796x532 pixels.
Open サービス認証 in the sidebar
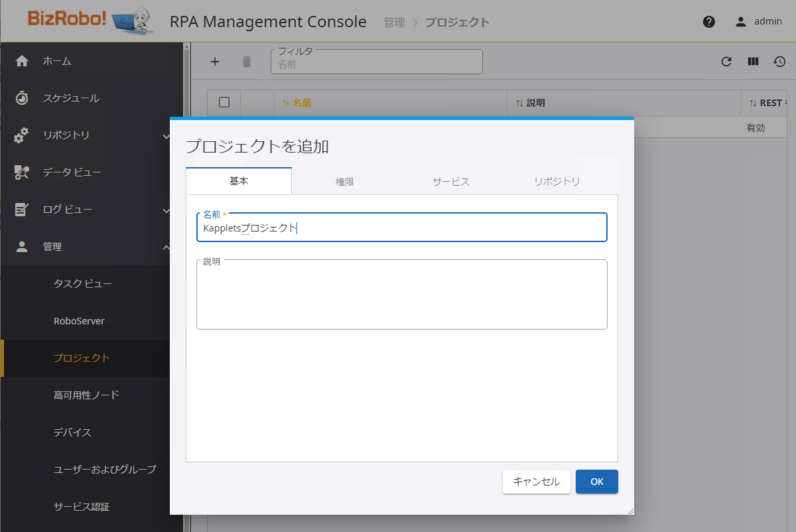tap(82, 507)
